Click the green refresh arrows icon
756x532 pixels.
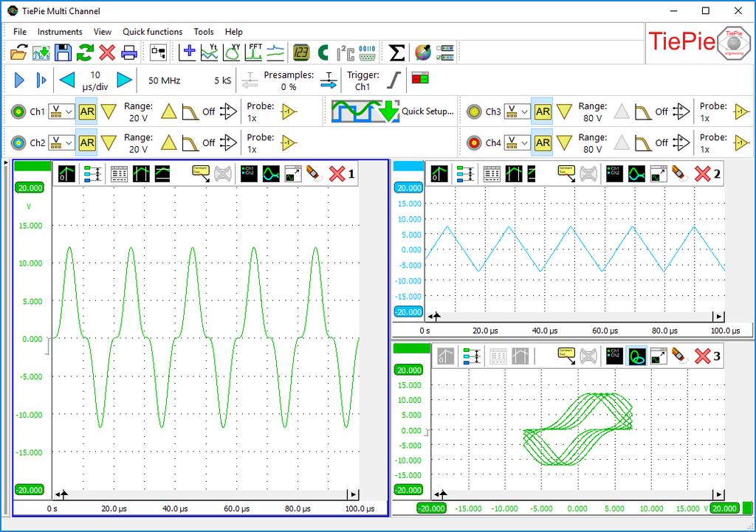(85, 52)
